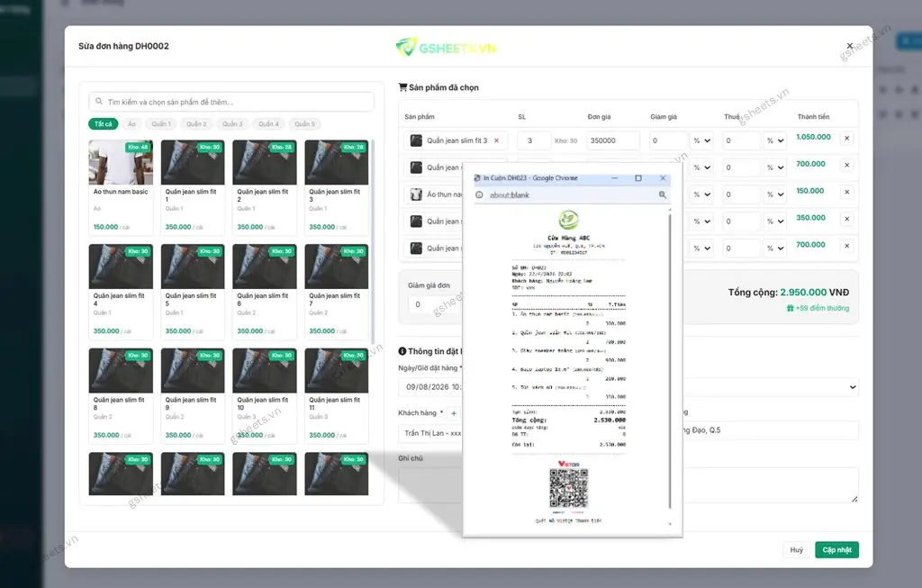Click the print window vertical scrollbar
Image resolution: width=922 pixels, height=588 pixels.
[x=670, y=362]
